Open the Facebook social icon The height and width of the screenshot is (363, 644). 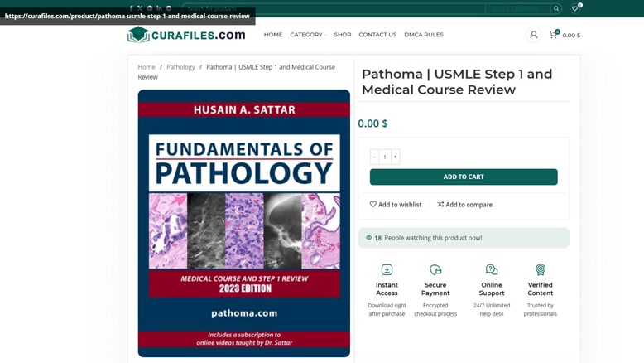point(131,7)
